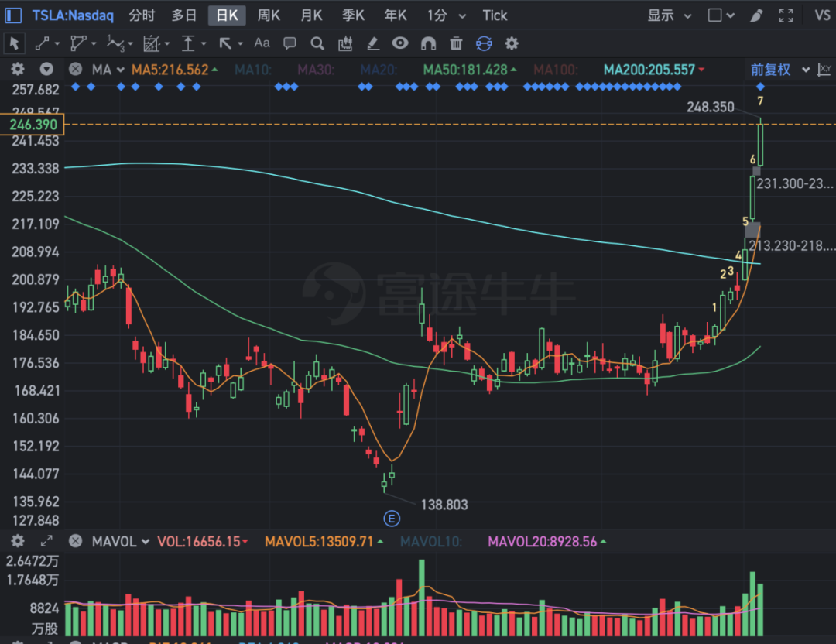Select the eraser tool
836x644 pixels.
[373, 43]
